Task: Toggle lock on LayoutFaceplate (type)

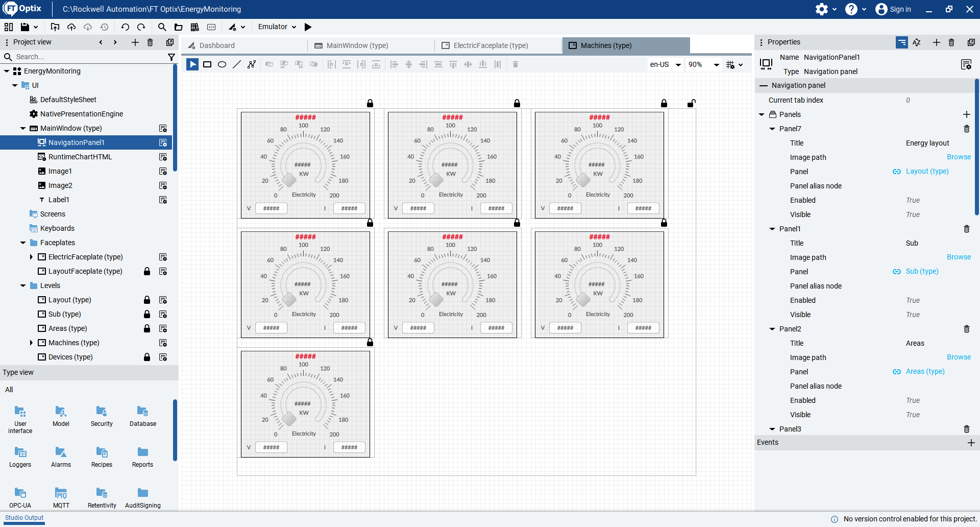Action: 147,271
